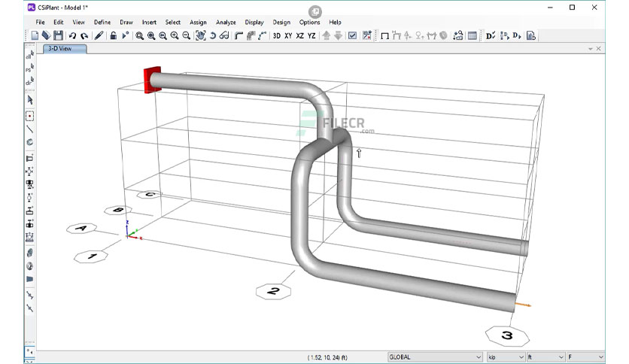The width and height of the screenshot is (629, 364).
Task: Open the Draw menu
Action: [x=126, y=22]
